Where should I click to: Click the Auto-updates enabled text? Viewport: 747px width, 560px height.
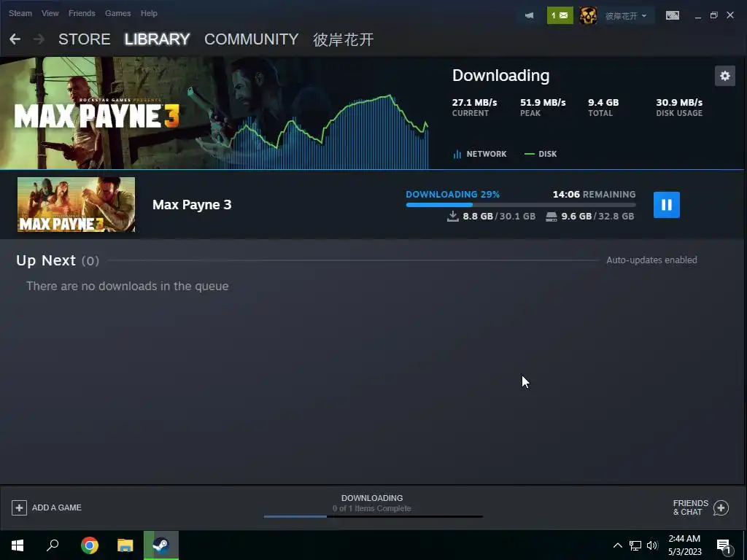point(651,260)
